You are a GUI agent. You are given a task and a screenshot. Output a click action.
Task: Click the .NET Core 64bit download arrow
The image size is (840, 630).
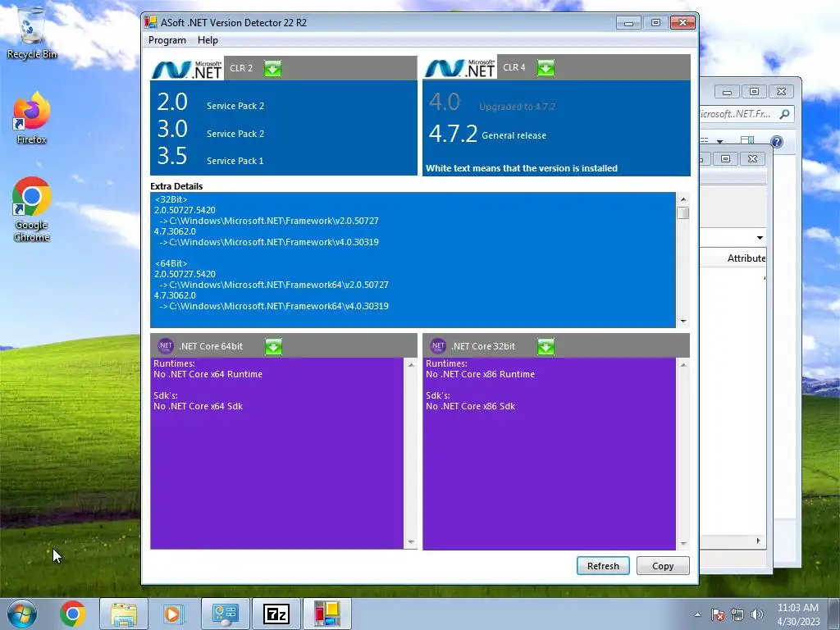tap(273, 347)
